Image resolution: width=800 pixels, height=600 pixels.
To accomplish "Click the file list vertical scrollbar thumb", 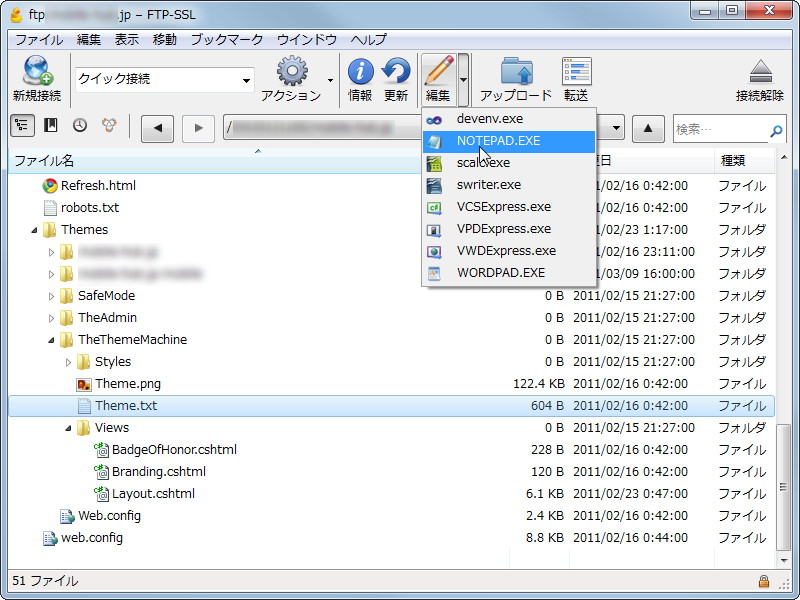I will pos(783,487).
